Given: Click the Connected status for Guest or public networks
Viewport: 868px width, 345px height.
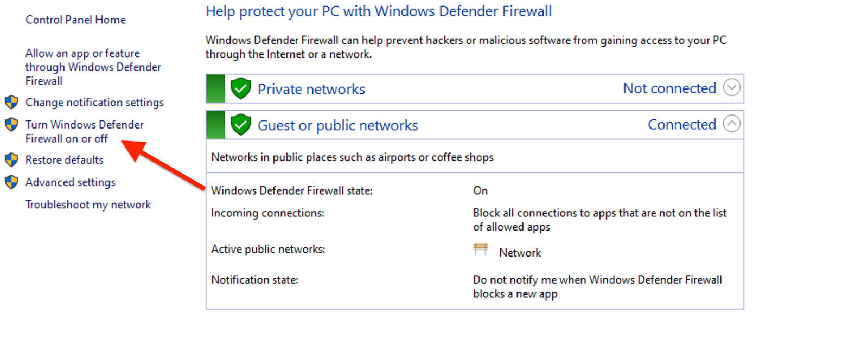Looking at the screenshot, I should point(681,124).
